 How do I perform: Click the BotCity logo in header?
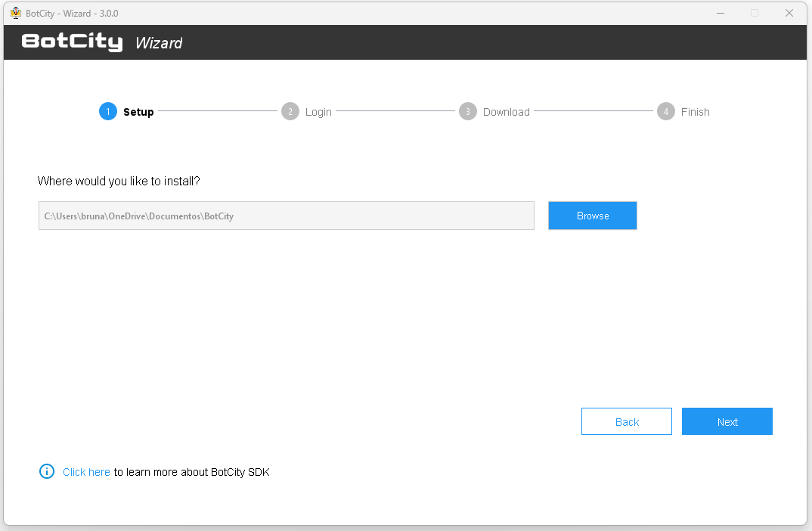coord(72,42)
